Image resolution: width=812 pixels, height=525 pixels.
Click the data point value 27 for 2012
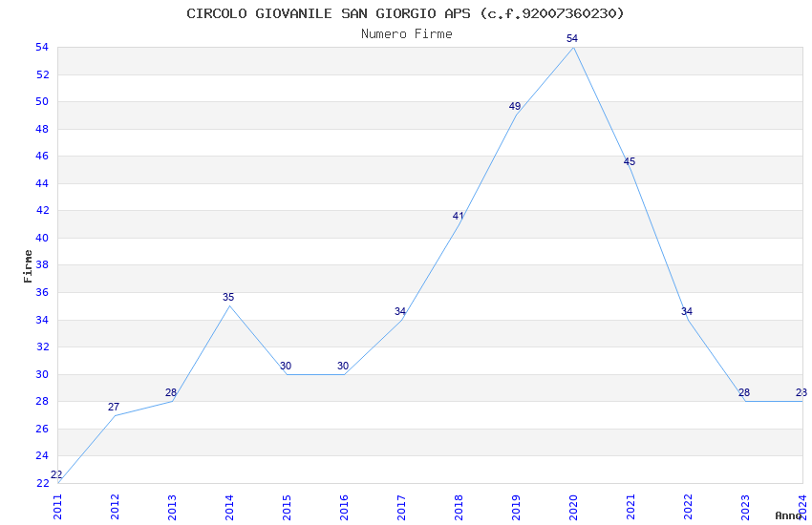click(x=114, y=407)
